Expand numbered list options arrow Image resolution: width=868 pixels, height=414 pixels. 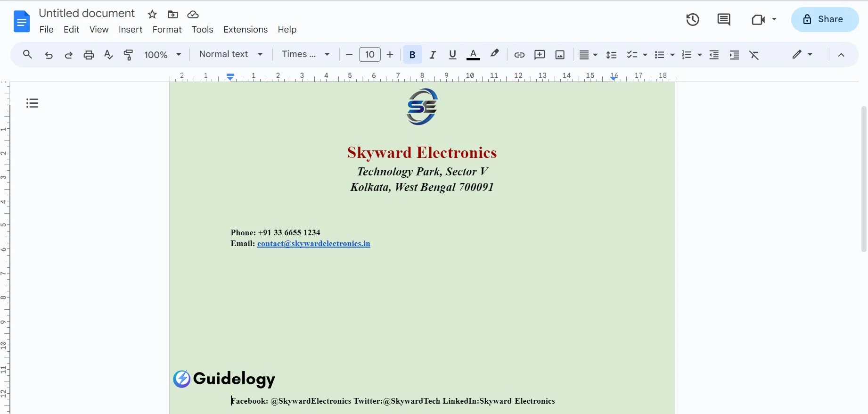coord(700,55)
